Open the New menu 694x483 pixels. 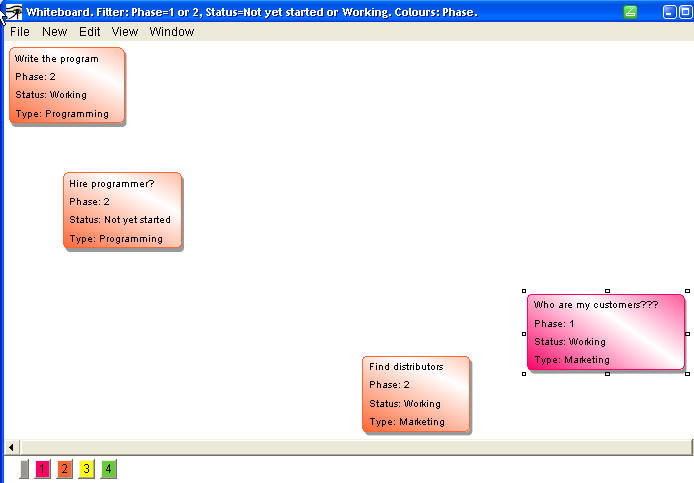[54, 32]
